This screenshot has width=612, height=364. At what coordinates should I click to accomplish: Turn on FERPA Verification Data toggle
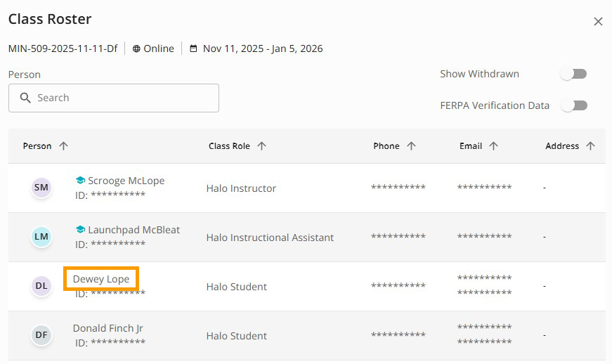pyautogui.click(x=574, y=105)
